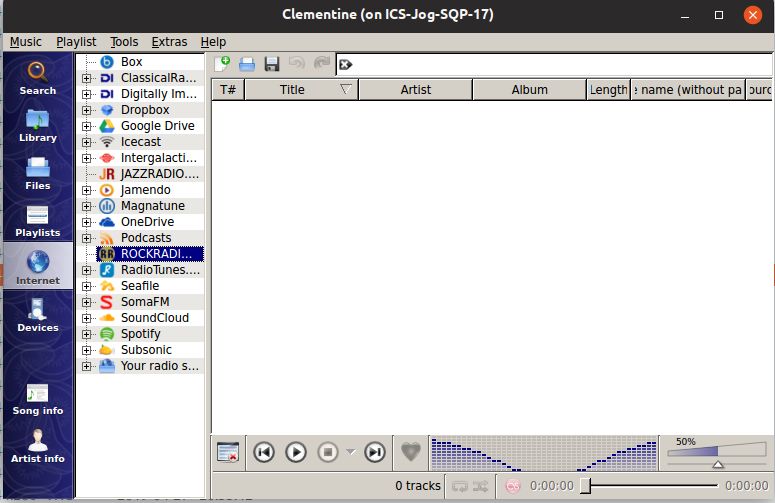Click the Your radio streams icon
The height and width of the screenshot is (503, 775).
[107, 366]
